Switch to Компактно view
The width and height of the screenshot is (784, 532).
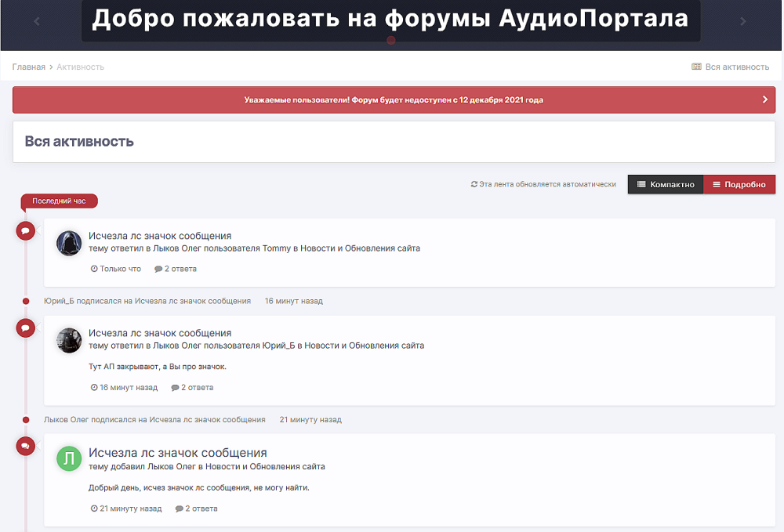[666, 185]
